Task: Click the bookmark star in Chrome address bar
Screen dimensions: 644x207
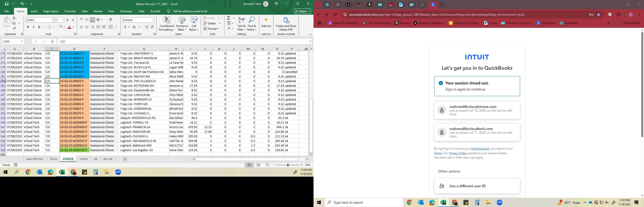Action: (599, 14)
